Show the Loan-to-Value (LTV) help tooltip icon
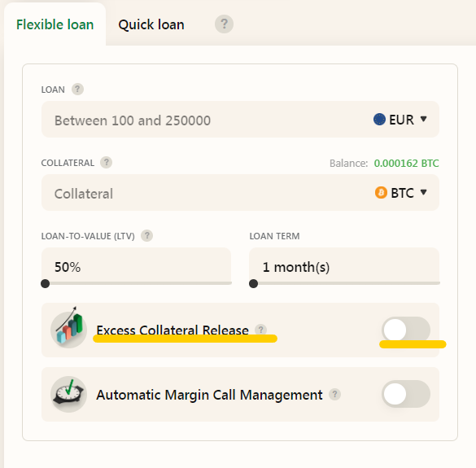The height and width of the screenshot is (468, 476). point(147,236)
